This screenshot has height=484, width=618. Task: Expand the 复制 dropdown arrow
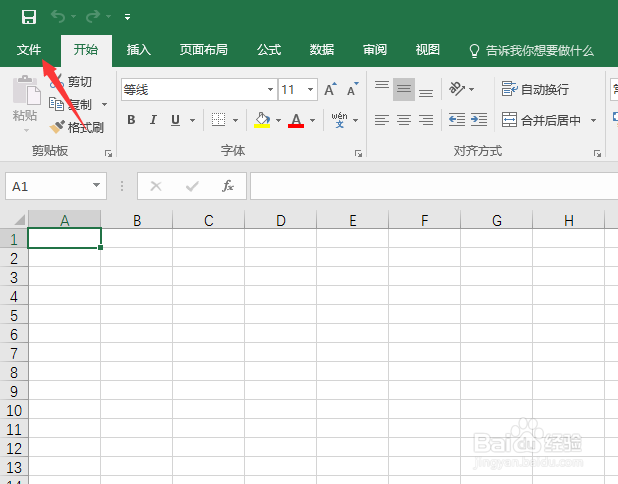[104, 104]
